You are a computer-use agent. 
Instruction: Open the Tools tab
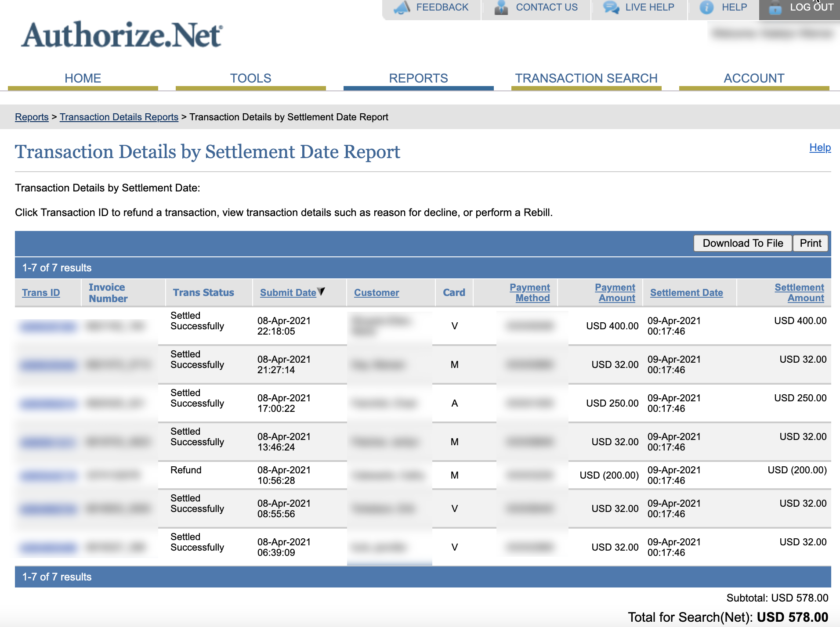coord(251,79)
